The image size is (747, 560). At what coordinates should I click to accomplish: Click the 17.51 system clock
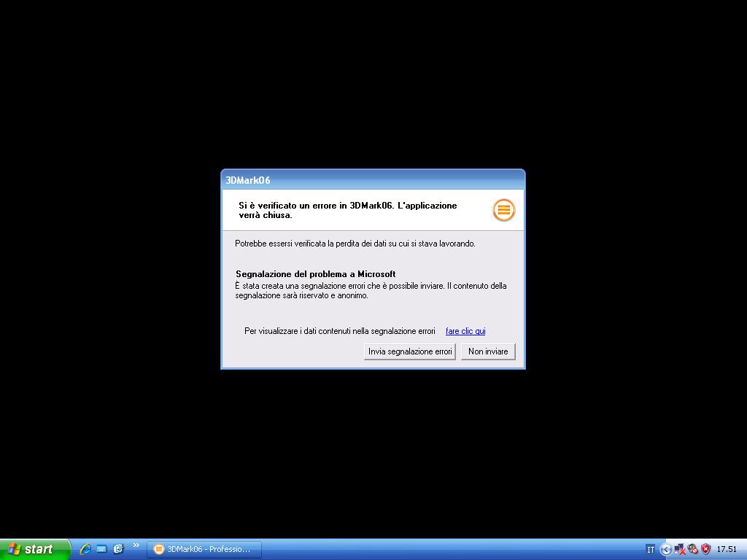point(727,550)
